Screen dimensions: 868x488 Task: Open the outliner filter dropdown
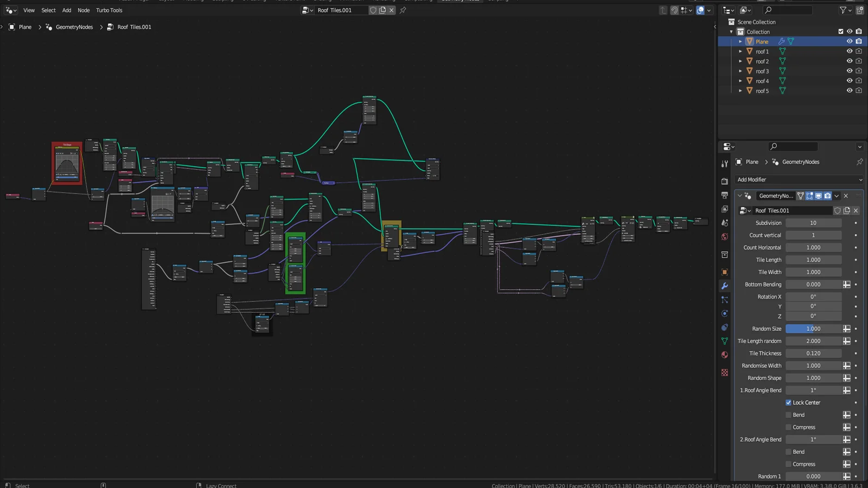point(843,10)
